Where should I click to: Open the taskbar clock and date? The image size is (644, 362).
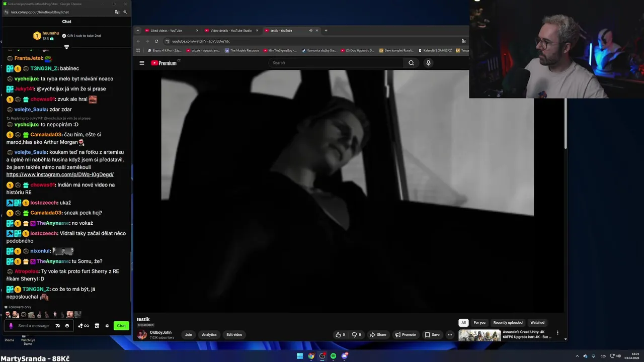(632, 356)
